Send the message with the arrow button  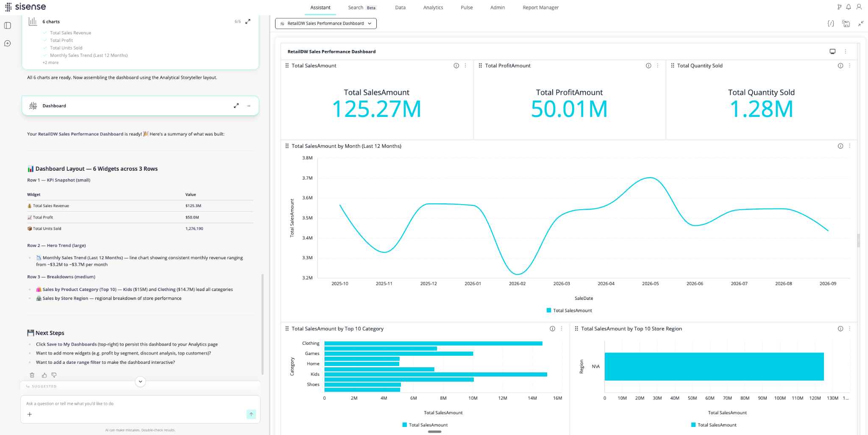coord(251,414)
